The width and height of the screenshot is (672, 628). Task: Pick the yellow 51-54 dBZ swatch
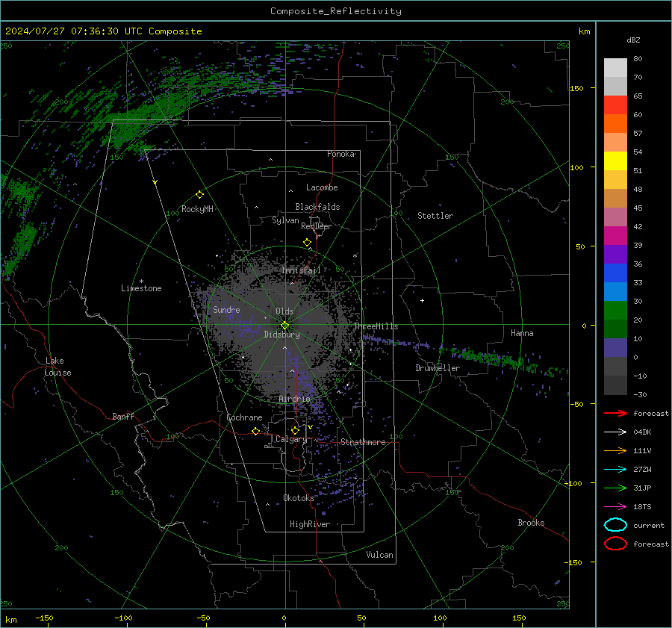pos(615,161)
